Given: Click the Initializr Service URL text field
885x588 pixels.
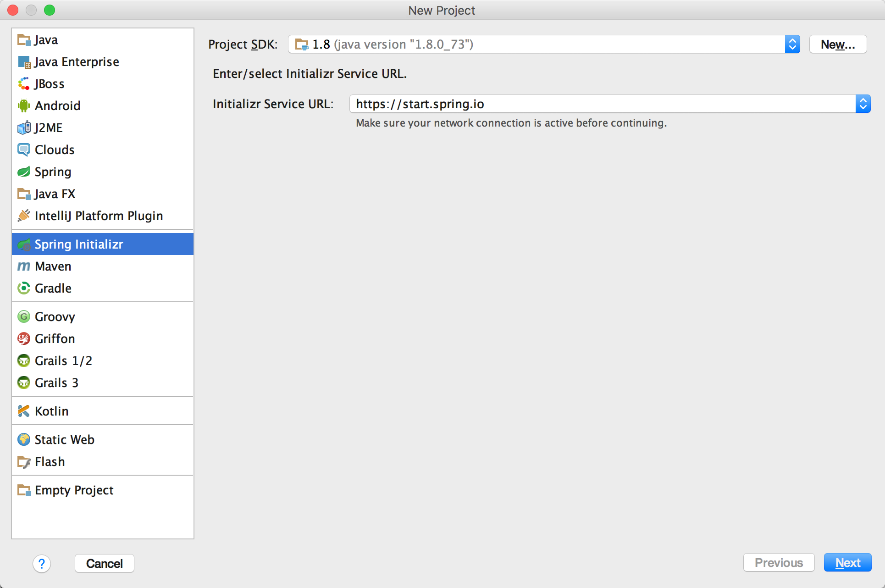Looking at the screenshot, I should 603,104.
